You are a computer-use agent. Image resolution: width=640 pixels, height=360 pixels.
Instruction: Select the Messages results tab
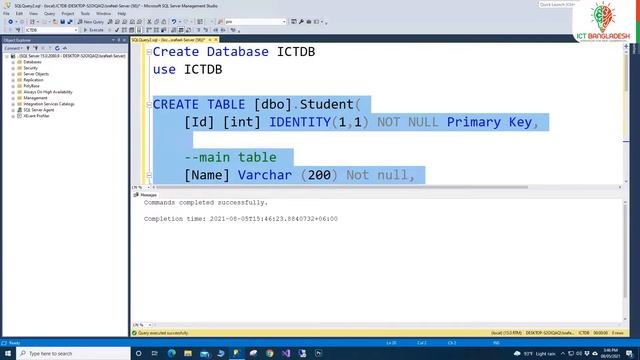145,195
